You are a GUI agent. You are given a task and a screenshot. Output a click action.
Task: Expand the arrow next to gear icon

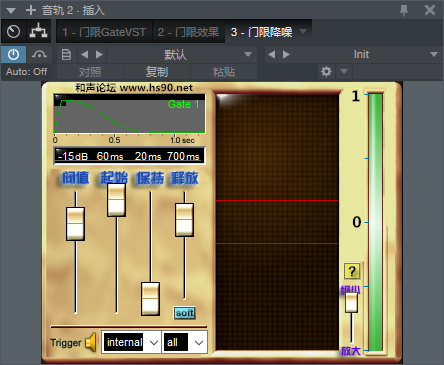[x=344, y=71]
